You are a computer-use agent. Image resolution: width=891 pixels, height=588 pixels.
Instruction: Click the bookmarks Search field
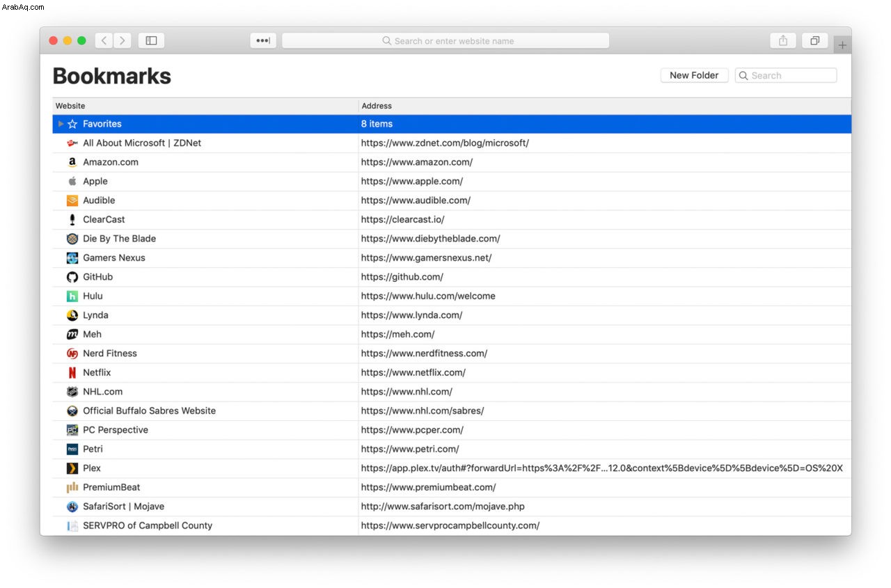coord(786,75)
